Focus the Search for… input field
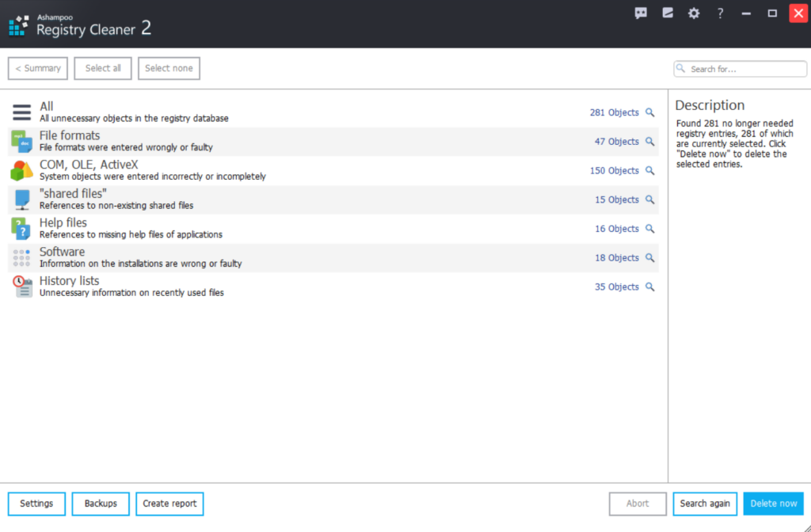This screenshot has width=811, height=532. (x=741, y=69)
